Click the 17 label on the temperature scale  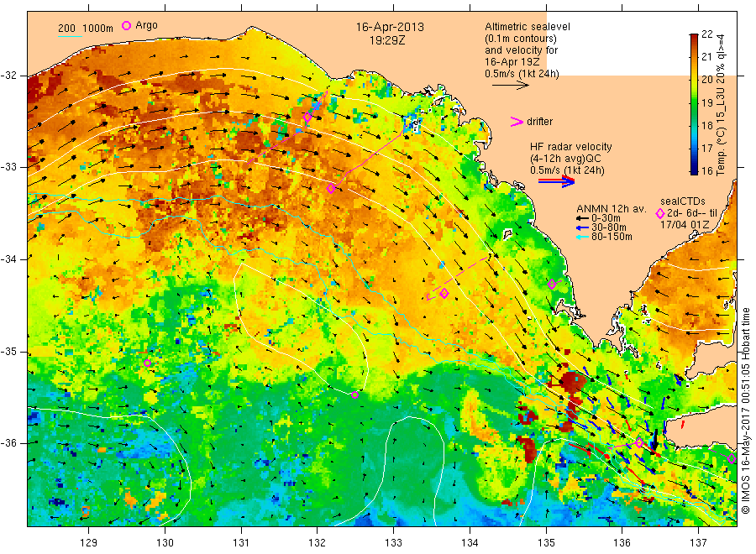706,148
